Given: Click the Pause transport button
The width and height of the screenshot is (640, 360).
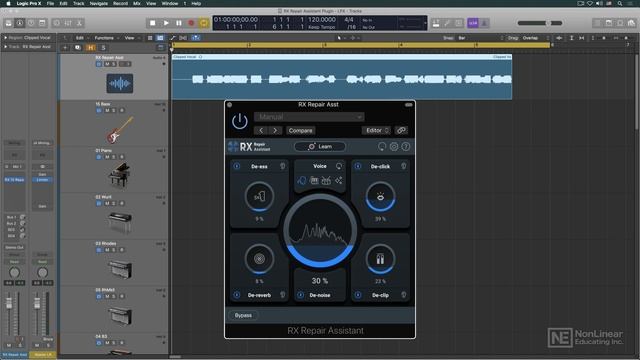Looking at the screenshot, I should pos(179,23).
